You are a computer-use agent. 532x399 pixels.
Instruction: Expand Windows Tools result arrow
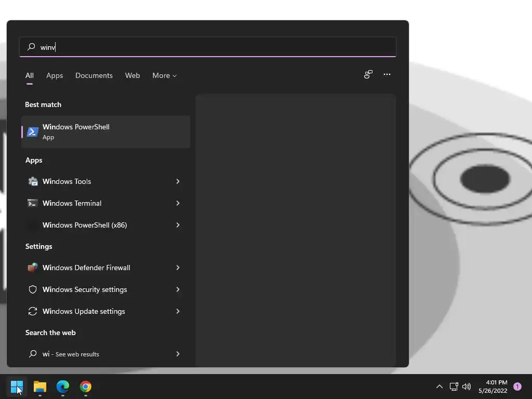[178, 181]
